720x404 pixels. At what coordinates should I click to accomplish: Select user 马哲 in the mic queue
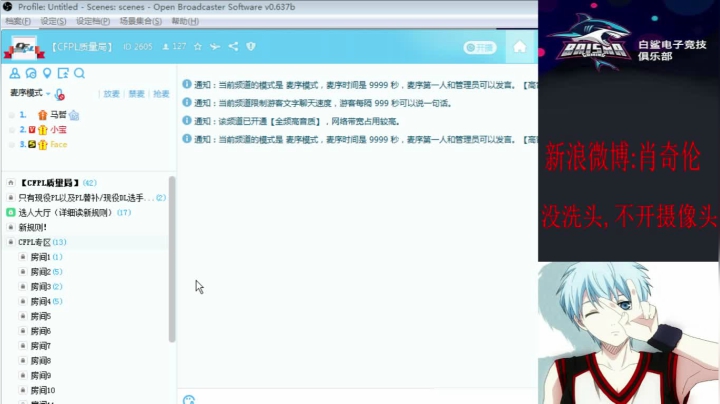tap(58, 115)
